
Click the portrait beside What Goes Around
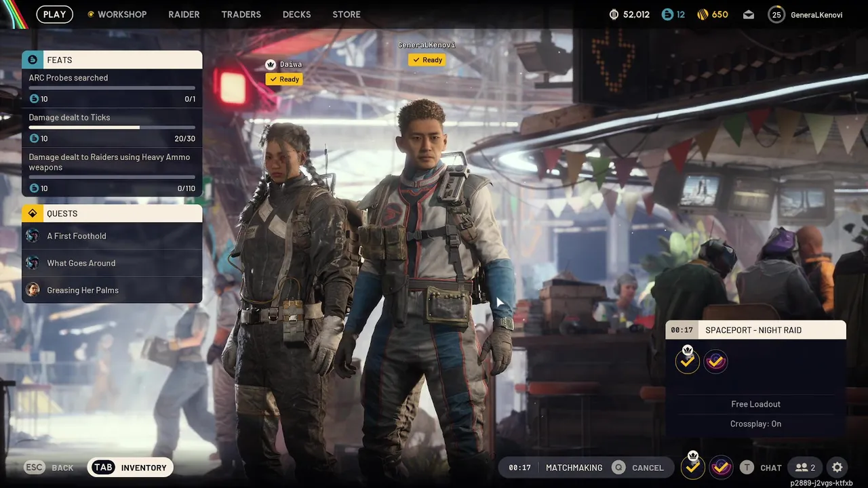tap(33, 263)
